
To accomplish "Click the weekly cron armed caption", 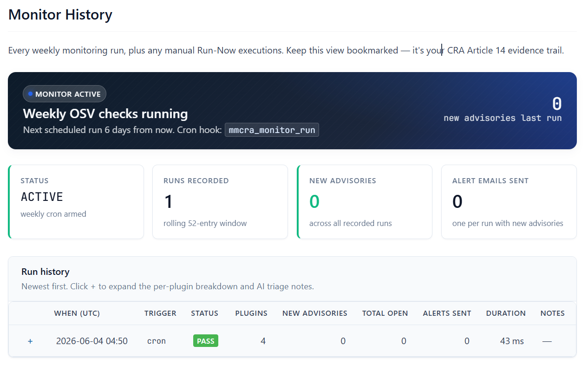I will [53, 214].
